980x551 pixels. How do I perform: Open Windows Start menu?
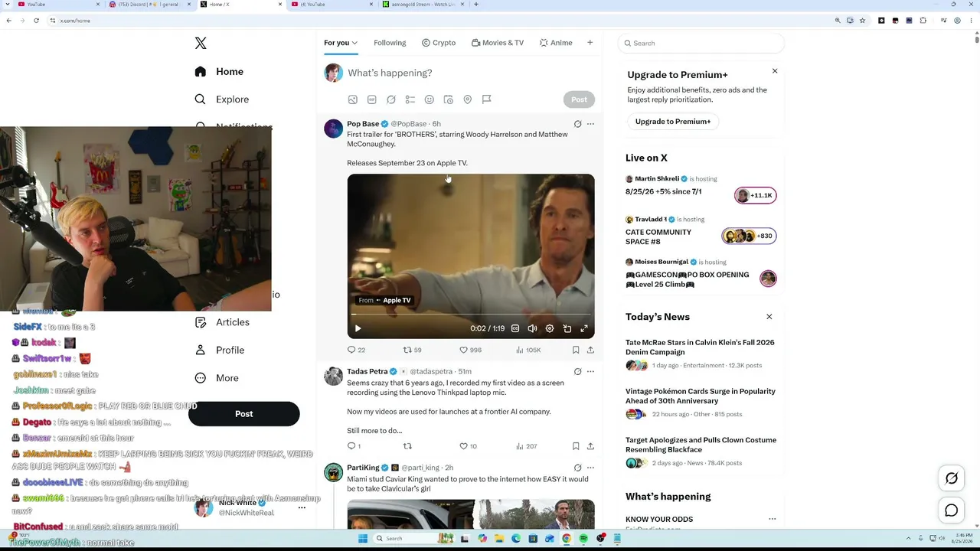tap(363, 539)
